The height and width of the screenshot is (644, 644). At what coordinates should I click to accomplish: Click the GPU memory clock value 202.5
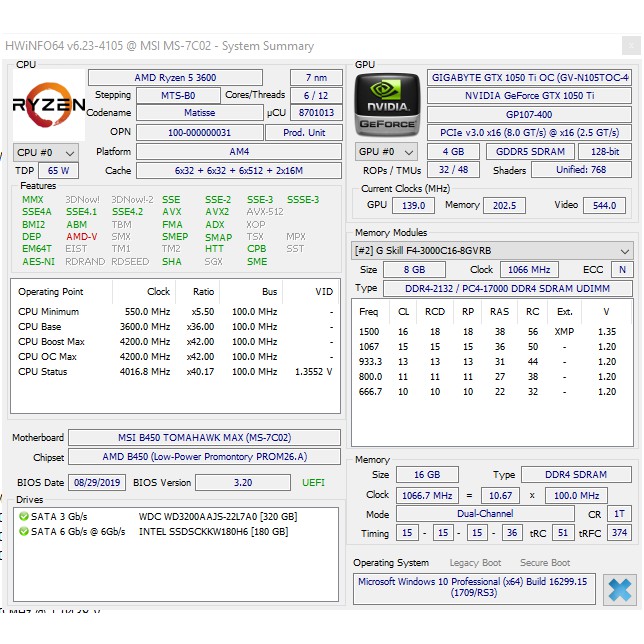[504, 205]
